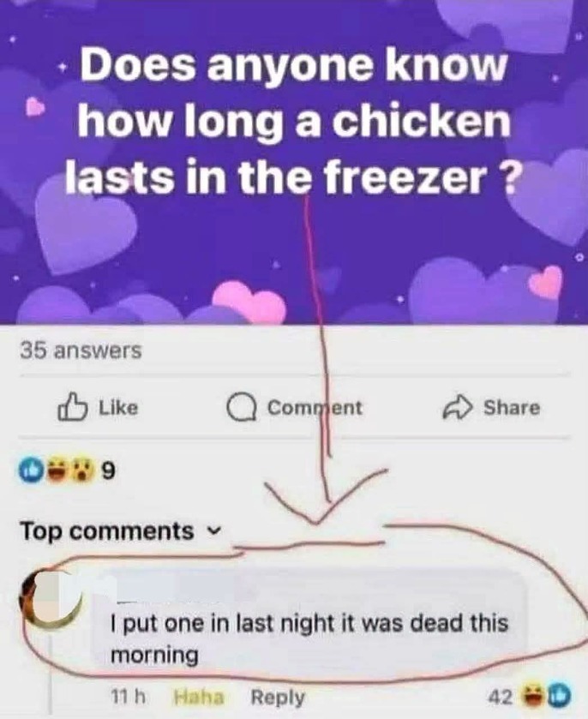The image size is (588, 719).
Task: Click the thumbs-up Like icon
Action: [72, 407]
